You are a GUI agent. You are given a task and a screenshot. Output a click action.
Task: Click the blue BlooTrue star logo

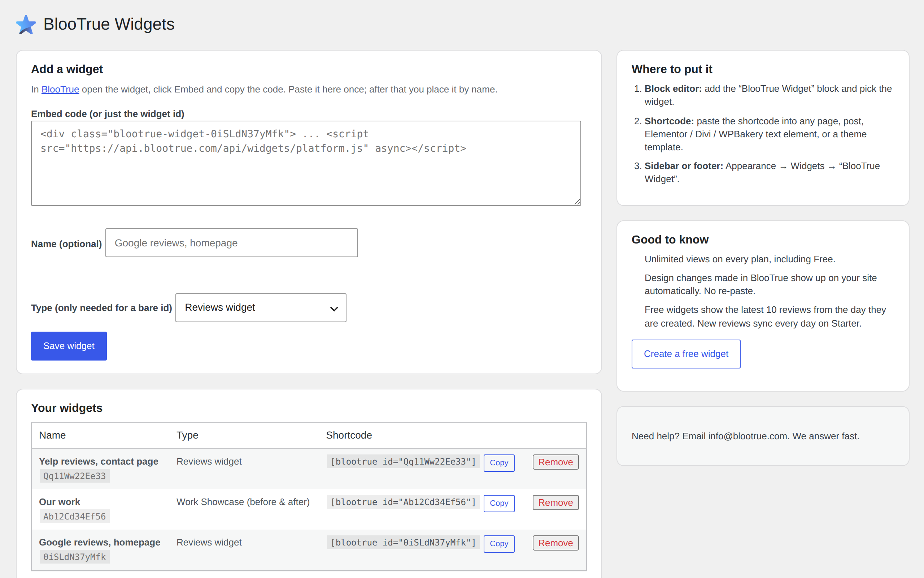point(26,25)
